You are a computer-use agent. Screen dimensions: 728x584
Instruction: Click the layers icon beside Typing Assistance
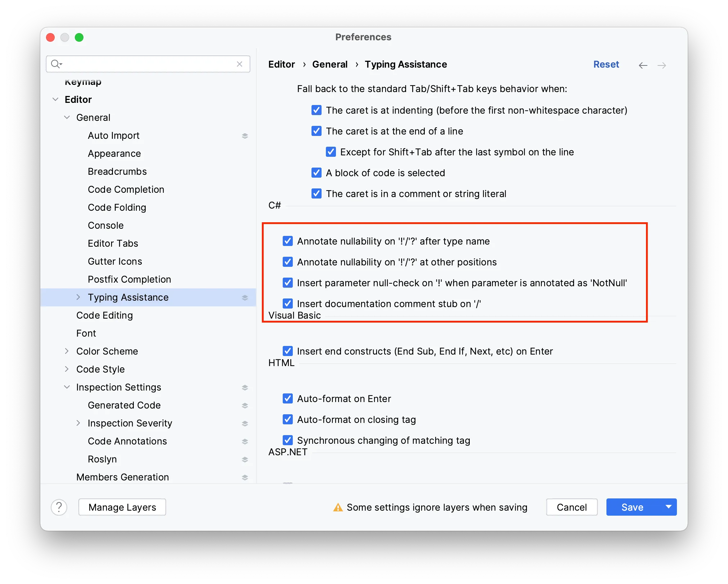[x=245, y=297]
